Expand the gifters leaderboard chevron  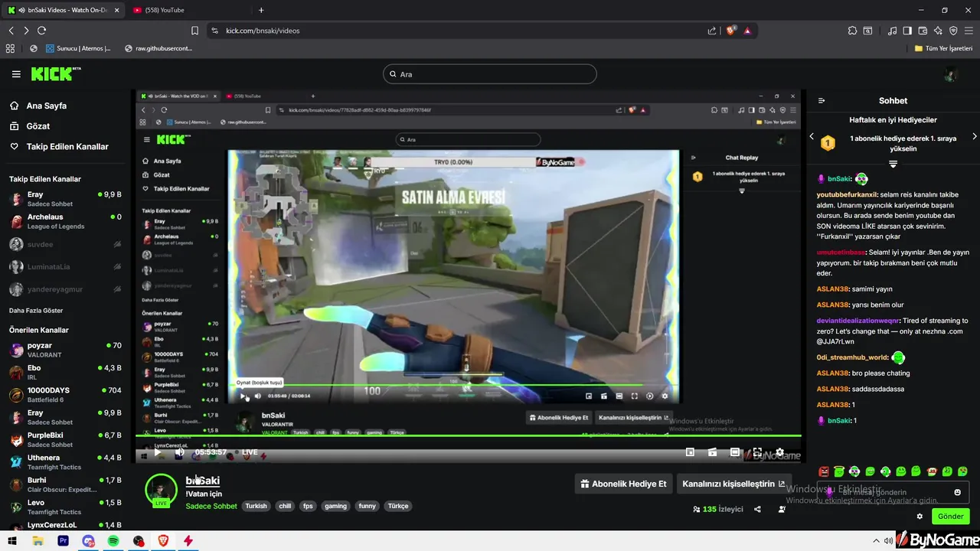tap(893, 164)
